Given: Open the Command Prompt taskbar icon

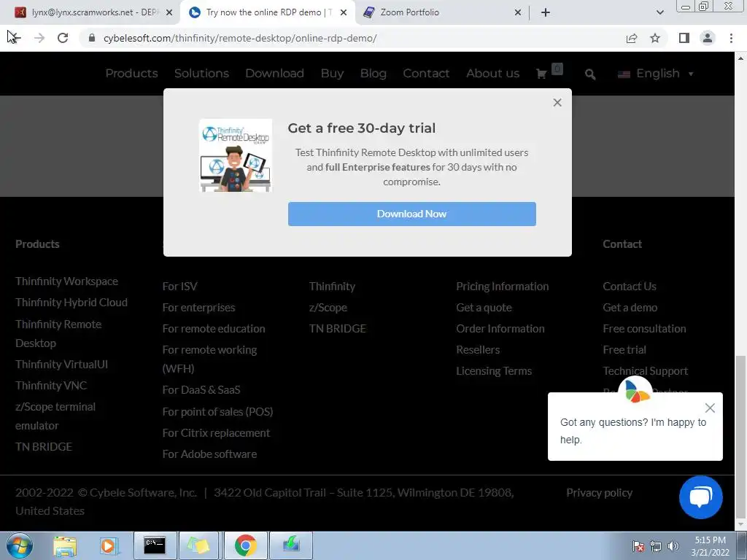Looking at the screenshot, I should coord(155,545).
